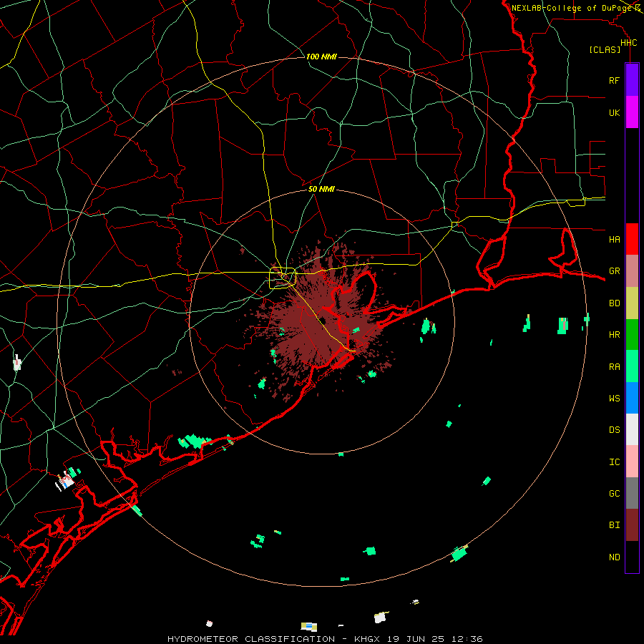Screen dimensions: 644x644
Task: Click the ND black legend swatch
Action: click(x=632, y=557)
